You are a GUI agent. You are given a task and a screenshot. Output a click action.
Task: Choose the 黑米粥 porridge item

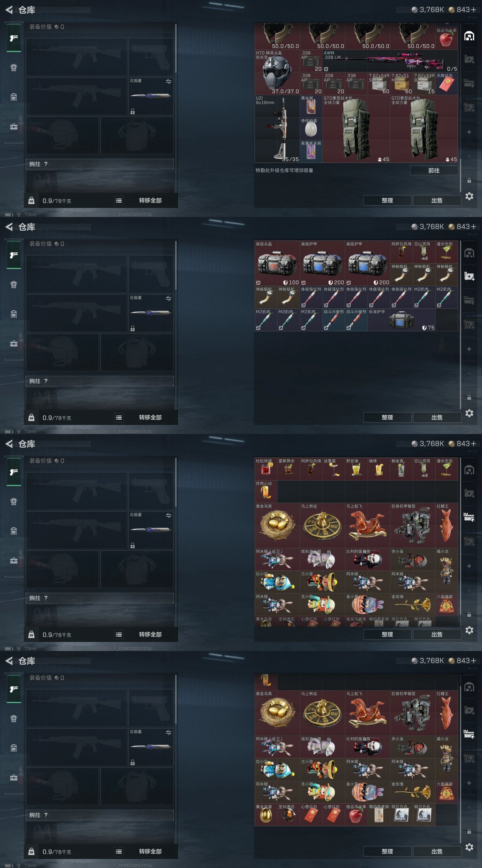311,106
